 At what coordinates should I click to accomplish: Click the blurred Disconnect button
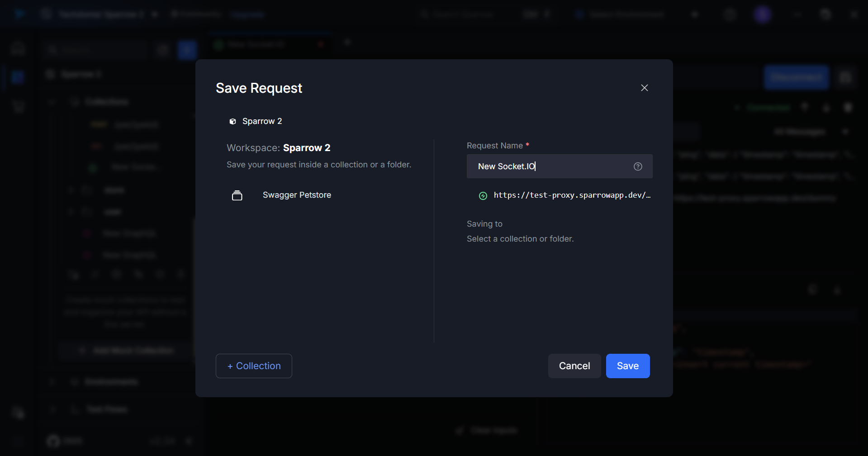[796, 77]
